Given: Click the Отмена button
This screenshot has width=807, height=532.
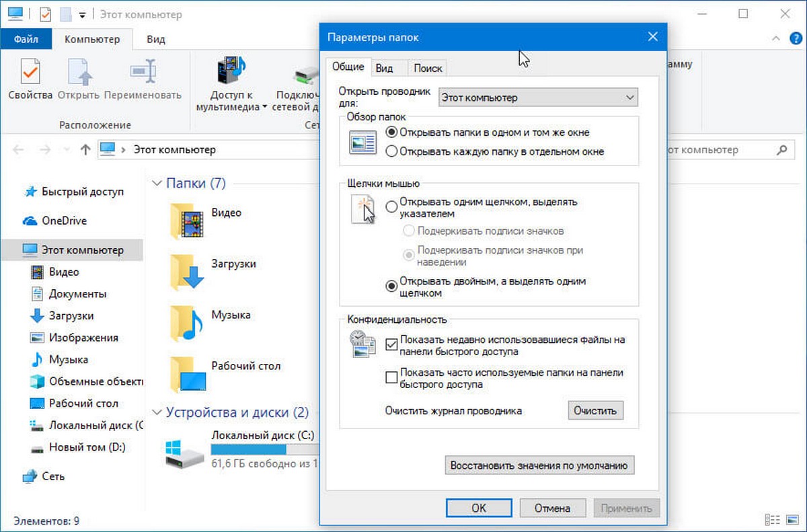Looking at the screenshot, I should 554,508.
